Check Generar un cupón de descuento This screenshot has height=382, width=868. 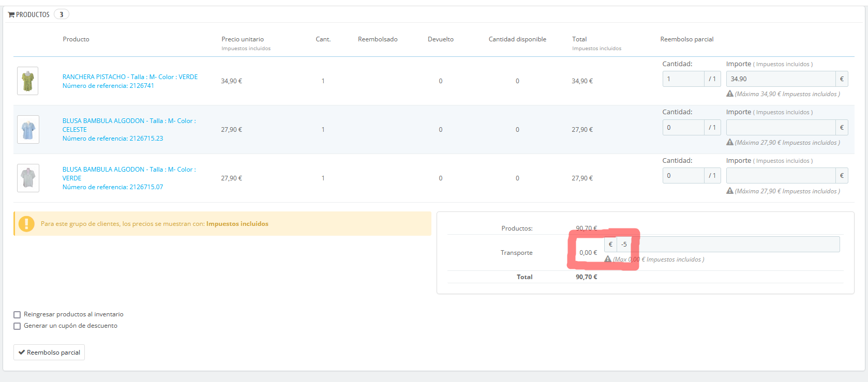coord(17,326)
